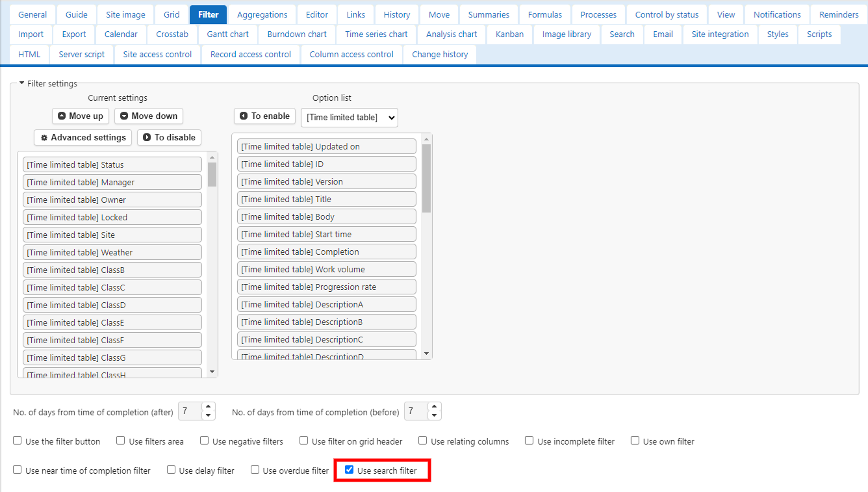Click the Move up button

pos(81,116)
